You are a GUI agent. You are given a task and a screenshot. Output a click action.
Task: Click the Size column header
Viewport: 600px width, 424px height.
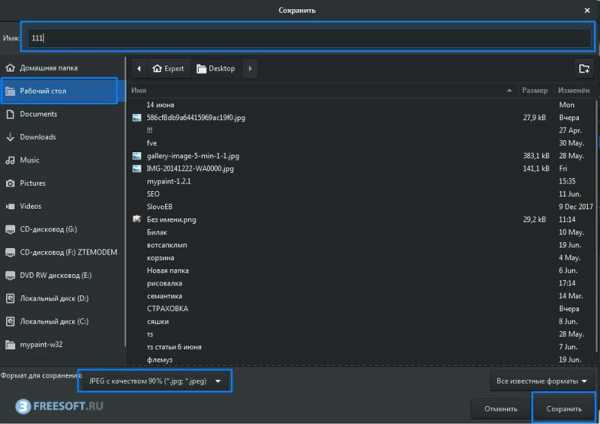click(x=535, y=91)
